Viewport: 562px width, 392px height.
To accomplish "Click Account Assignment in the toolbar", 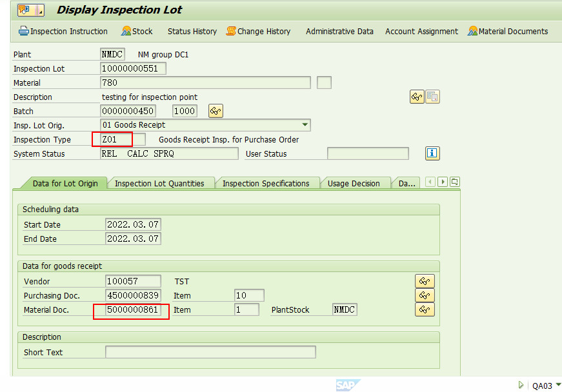I will 421,31.
